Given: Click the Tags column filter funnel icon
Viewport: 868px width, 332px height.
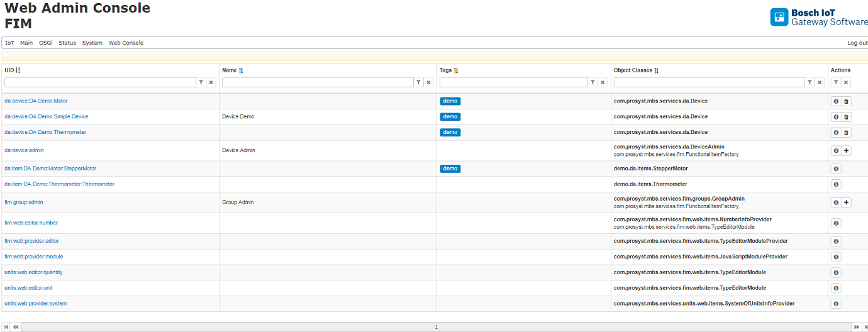Looking at the screenshot, I should [593, 82].
